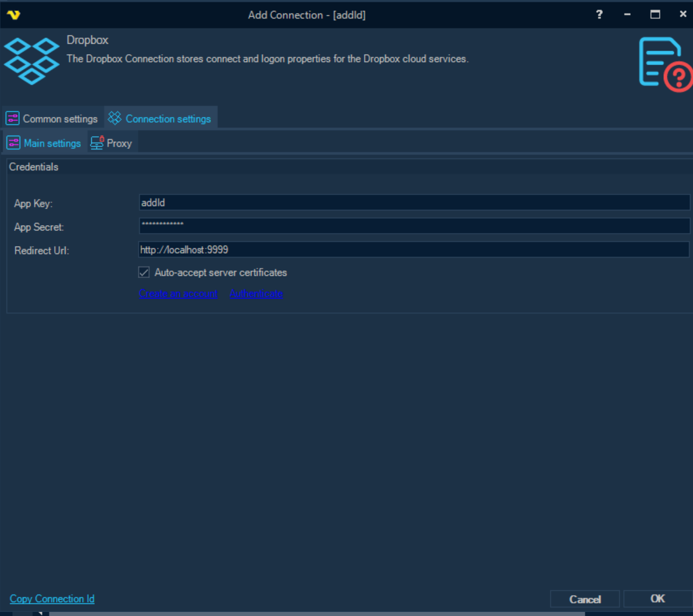Click the Authenticate link
Screen dimensions: 693x616
point(256,294)
